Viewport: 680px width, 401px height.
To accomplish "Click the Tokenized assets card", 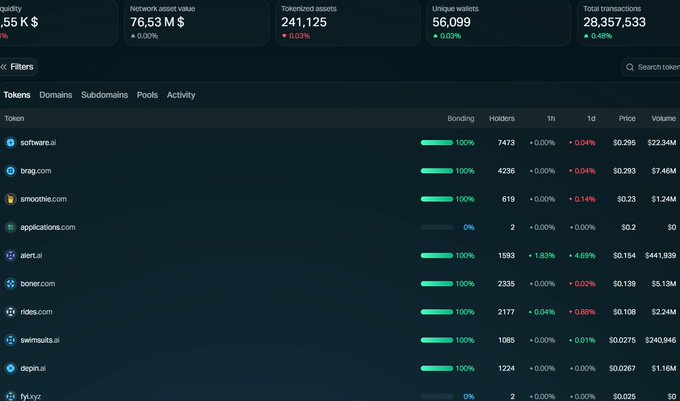I will coord(347,23).
